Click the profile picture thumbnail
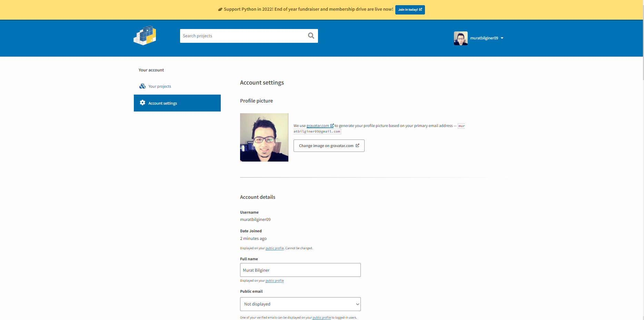The height and width of the screenshot is (320, 644). [x=264, y=137]
